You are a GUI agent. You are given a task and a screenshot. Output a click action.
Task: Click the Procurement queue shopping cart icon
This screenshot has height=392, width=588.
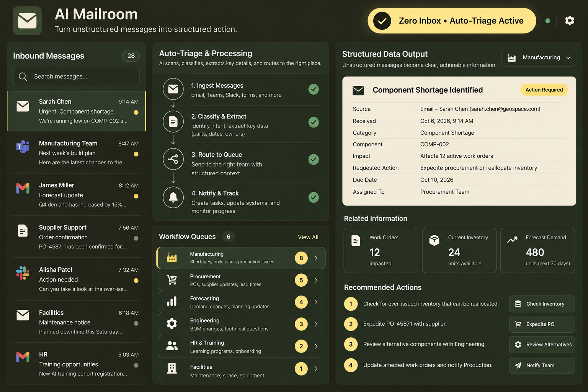(172, 280)
